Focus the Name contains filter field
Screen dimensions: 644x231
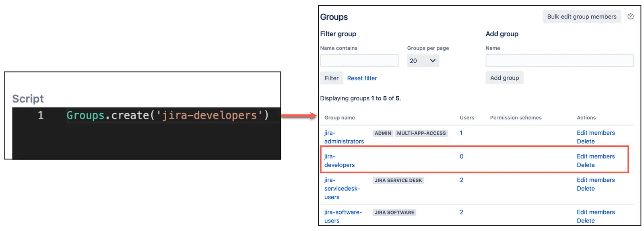[x=359, y=60]
